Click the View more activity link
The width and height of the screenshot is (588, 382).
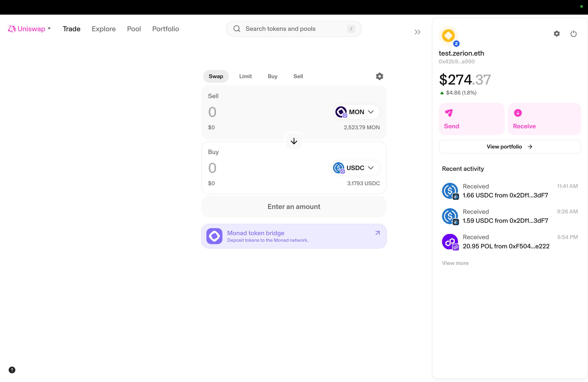point(455,263)
